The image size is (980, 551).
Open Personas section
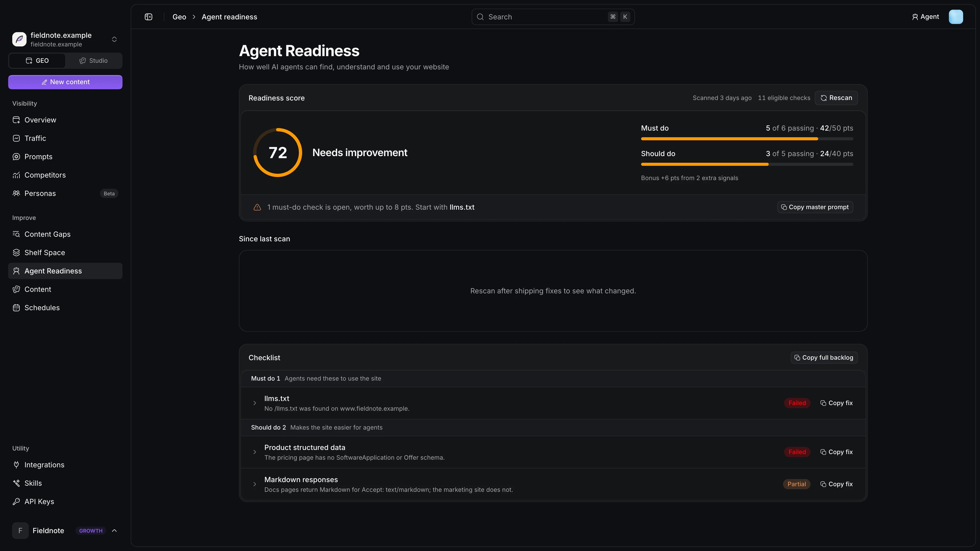point(65,194)
